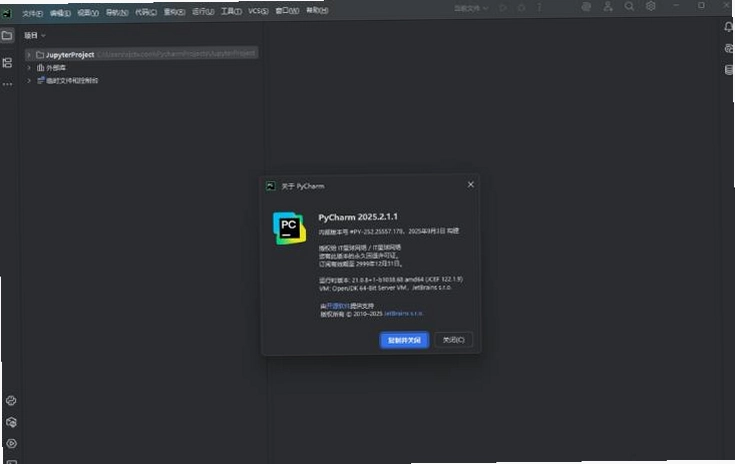This screenshot has width=735, height=464.
Task: Open the 重构 menu
Action: (x=174, y=12)
